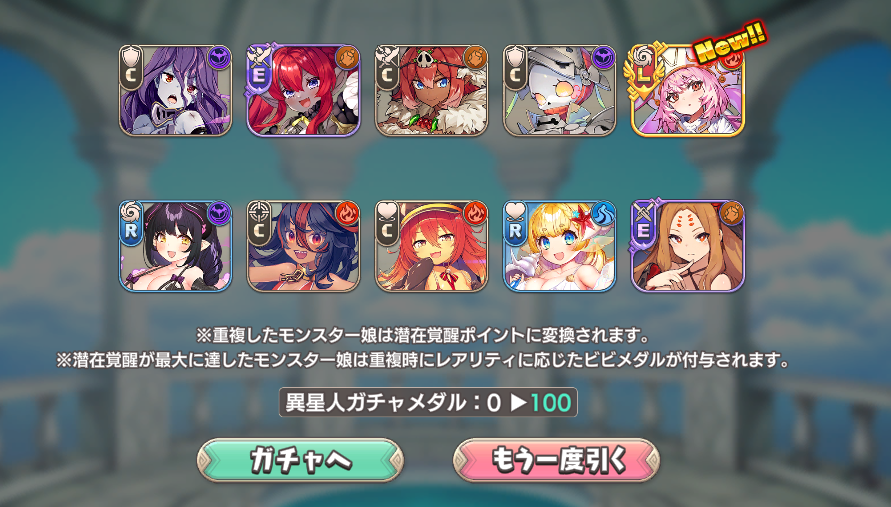This screenshot has height=507, width=891.
Task: Click the 異星人ガチャメダル counter
Action: pos(428,402)
